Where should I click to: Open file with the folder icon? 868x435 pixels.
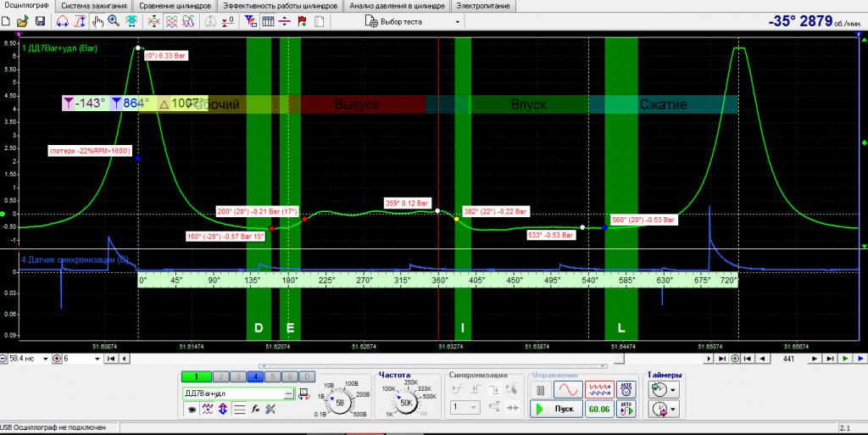(23, 21)
